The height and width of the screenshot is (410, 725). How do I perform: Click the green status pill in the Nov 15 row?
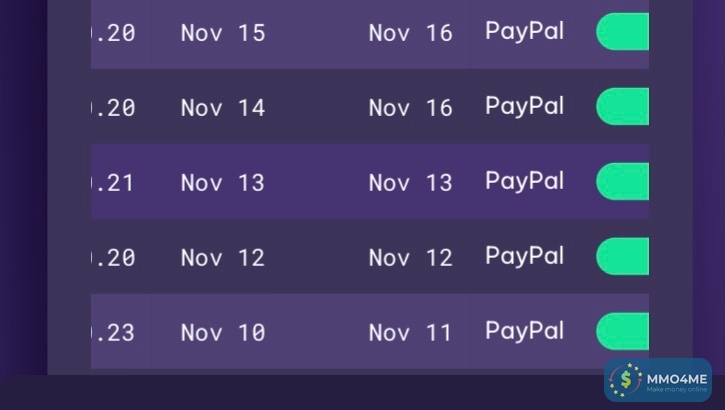622,32
